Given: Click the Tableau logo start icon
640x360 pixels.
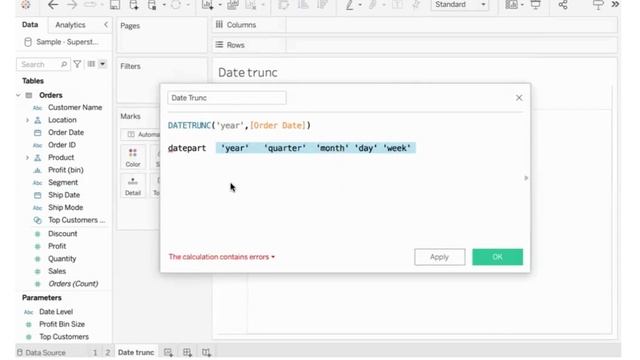Looking at the screenshot, I should (26, 5).
